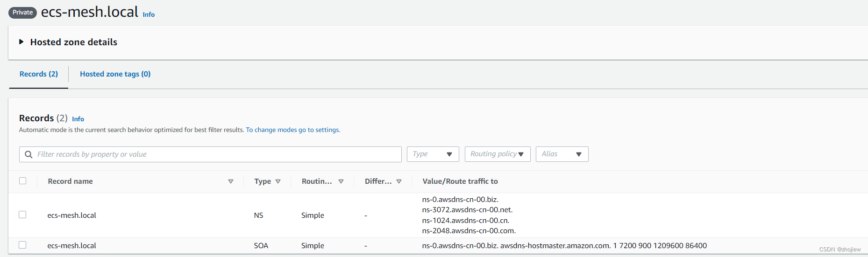Click the ecs-mesh.local name in SOA row

pyautogui.click(x=71, y=245)
